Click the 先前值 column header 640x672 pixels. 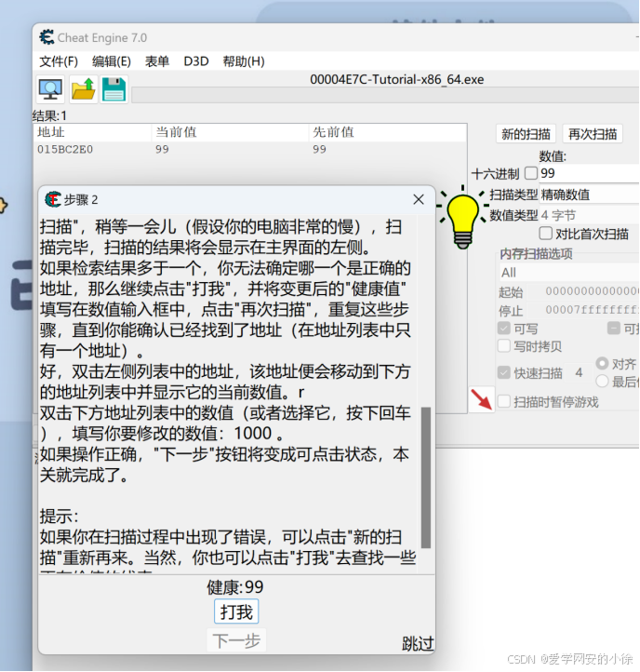pyautogui.click(x=388, y=132)
